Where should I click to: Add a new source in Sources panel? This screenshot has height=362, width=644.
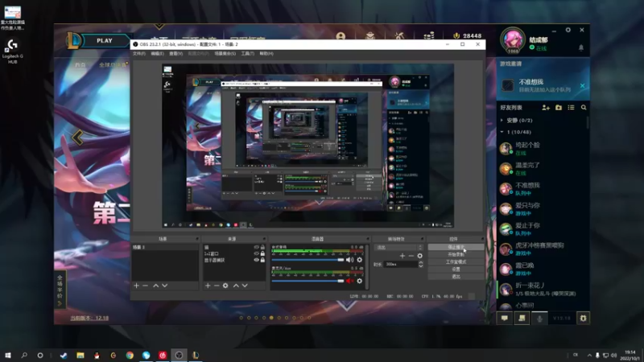(208, 286)
